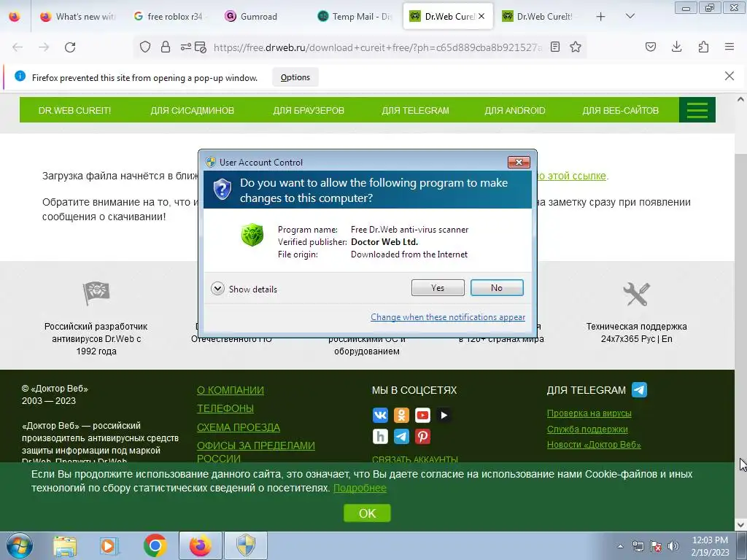Click the drweb.ru URL address field
The width and height of the screenshot is (747, 560).
(x=378, y=47)
